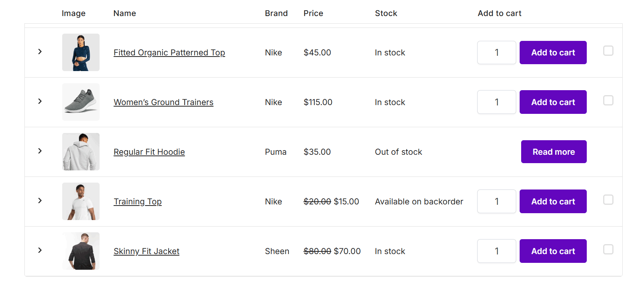Focus quantity box for Fitted Organic Patterned Top
644x298 pixels.
(x=496, y=52)
